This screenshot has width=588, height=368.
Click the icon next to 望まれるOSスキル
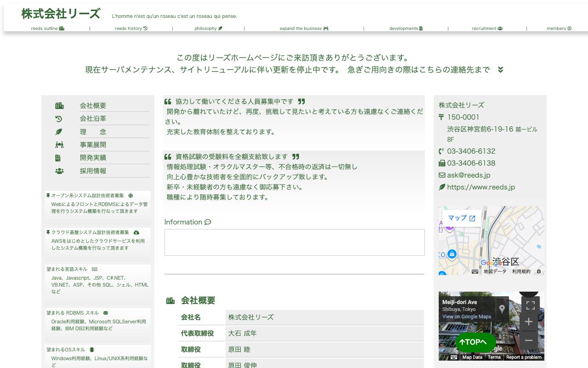92,350
